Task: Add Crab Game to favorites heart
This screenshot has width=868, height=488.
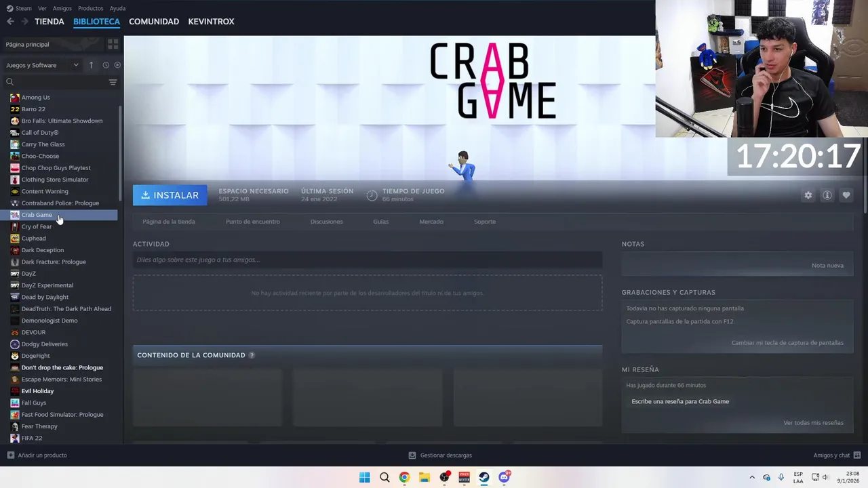Action: tap(846, 195)
